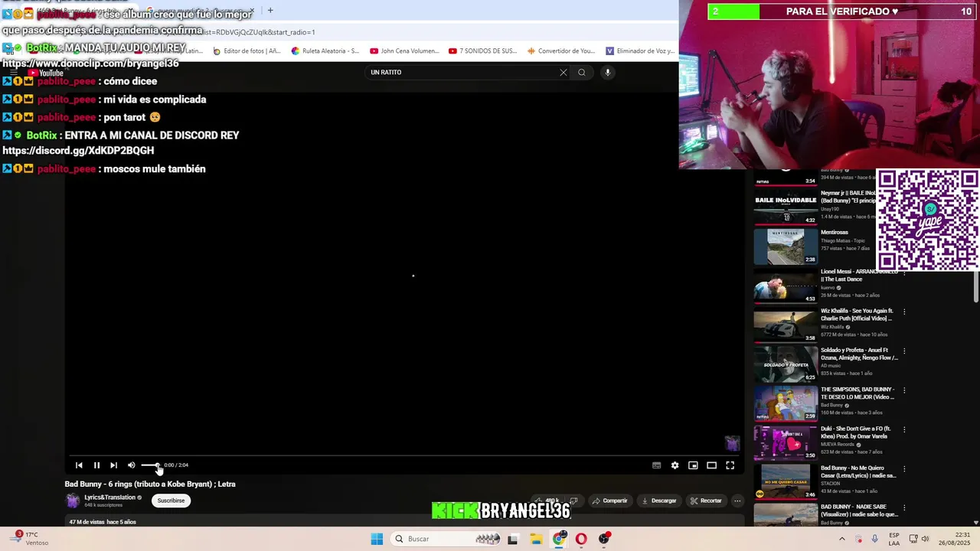Open Lionel Messi The Last Dance thumbnail
The width and height of the screenshot is (980, 551).
786,285
